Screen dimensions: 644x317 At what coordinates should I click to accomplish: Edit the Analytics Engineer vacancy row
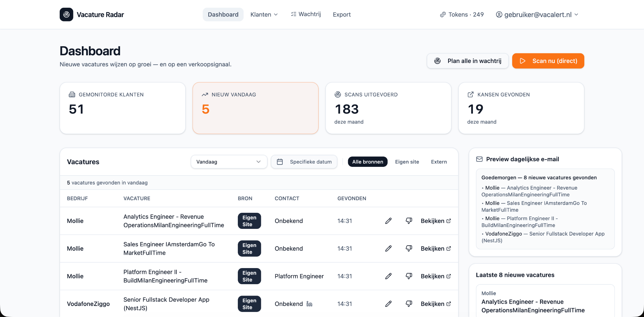pos(388,221)
